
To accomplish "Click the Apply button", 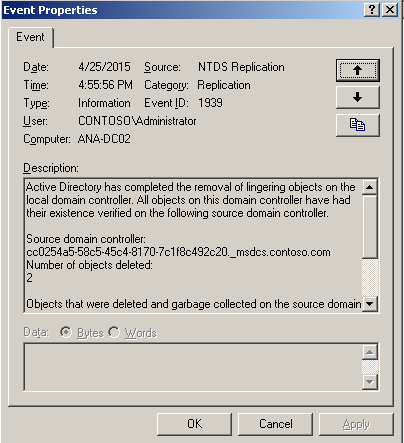I will (x=356, y=424).
